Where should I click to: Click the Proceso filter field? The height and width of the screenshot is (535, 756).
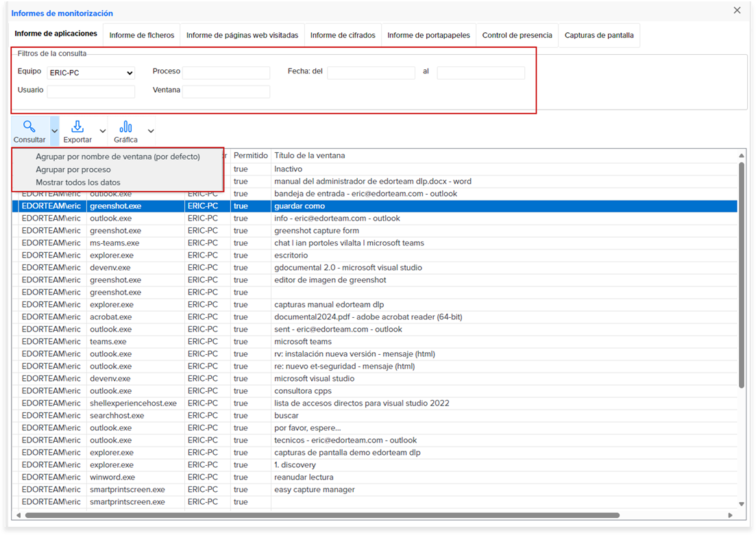pos(226,73)
